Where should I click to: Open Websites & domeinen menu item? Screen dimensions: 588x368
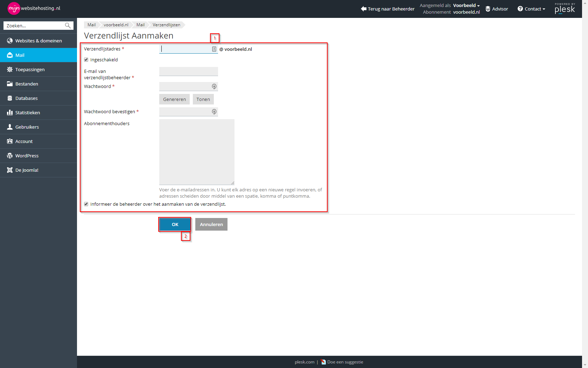(38, 41)
